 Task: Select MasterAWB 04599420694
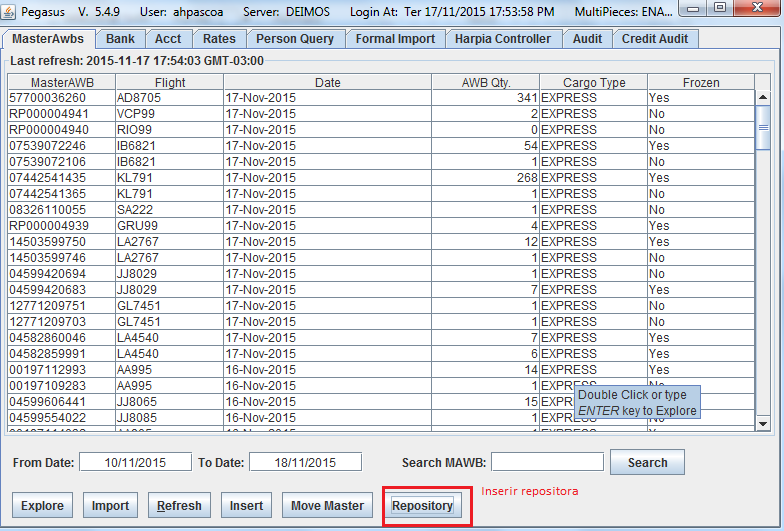pos(62,274)
